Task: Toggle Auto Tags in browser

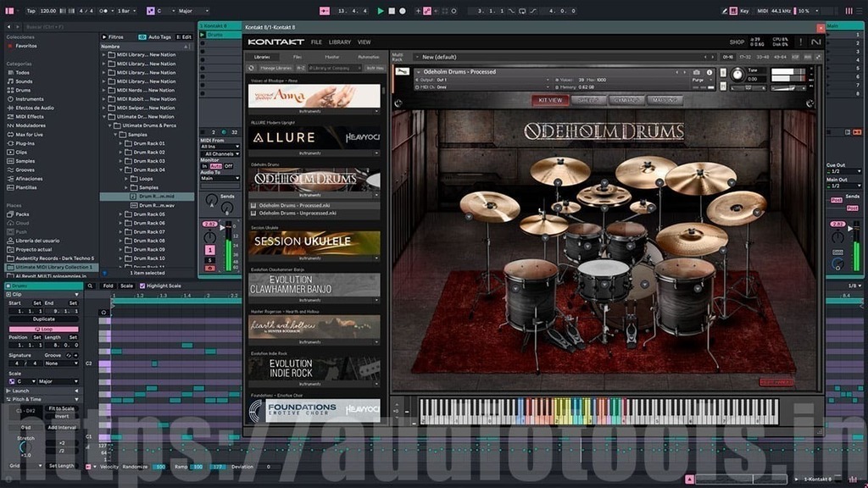Action: click(155, 37)
